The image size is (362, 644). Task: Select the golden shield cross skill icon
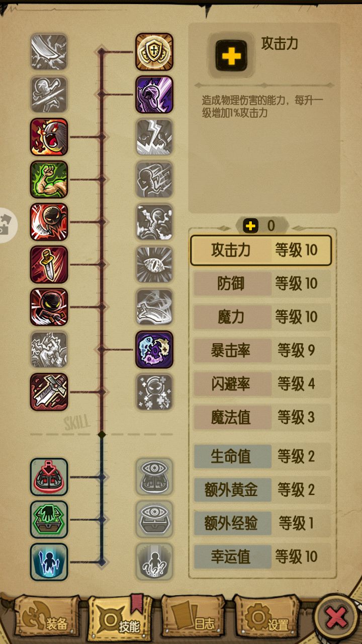click(154, 52)
